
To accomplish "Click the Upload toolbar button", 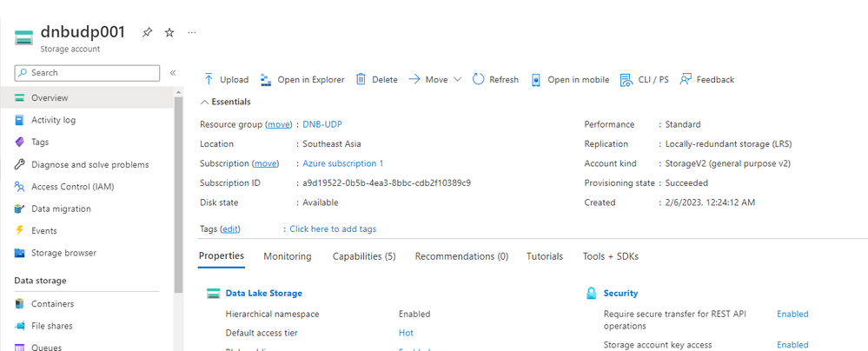I will (226, 79).
